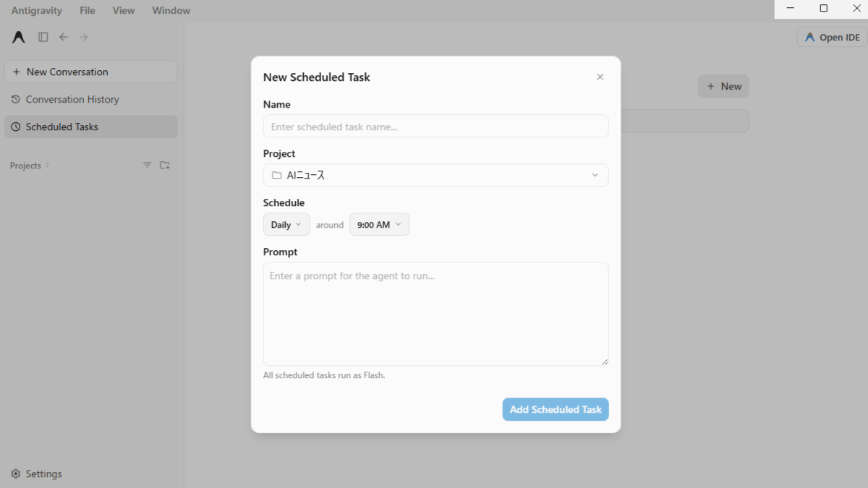Viewport: 868px width, 488px height.
Task: Open the Window menu
Action: coord(171,10)
